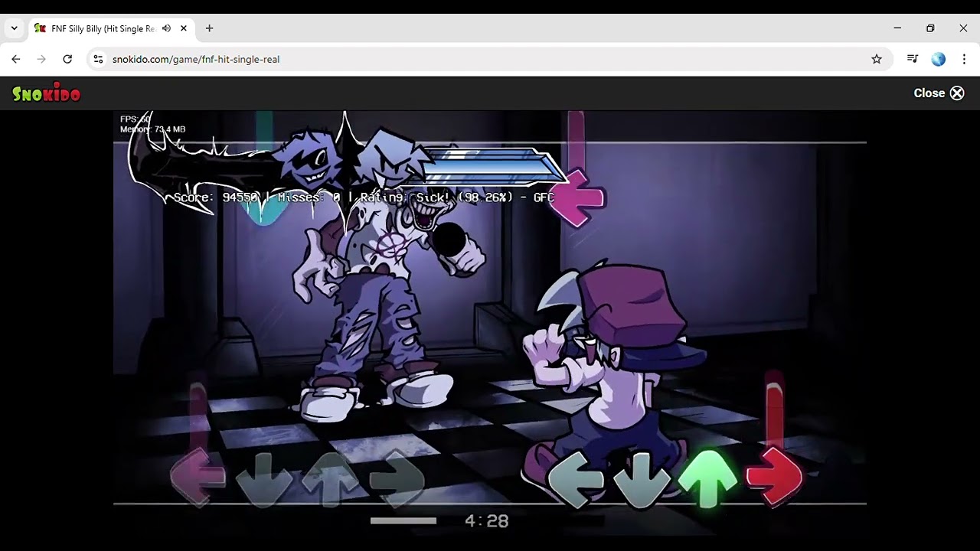Click the opponent's faded left arrow receptor
Image resolution: width=980 pixels, height=551 pixels.
click(x=197, y=478)
